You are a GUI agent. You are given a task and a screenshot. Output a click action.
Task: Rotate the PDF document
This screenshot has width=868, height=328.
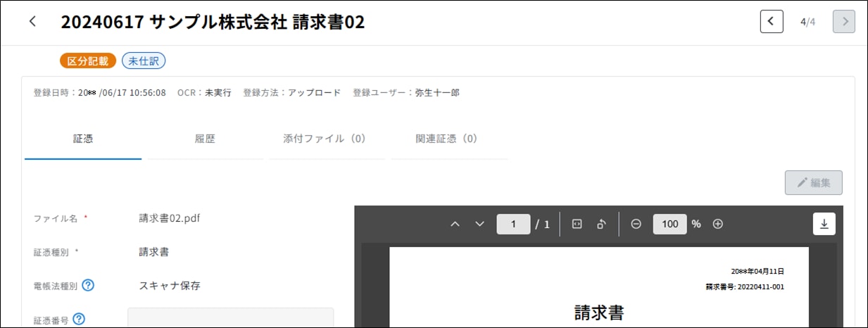[x=602, y=224]
